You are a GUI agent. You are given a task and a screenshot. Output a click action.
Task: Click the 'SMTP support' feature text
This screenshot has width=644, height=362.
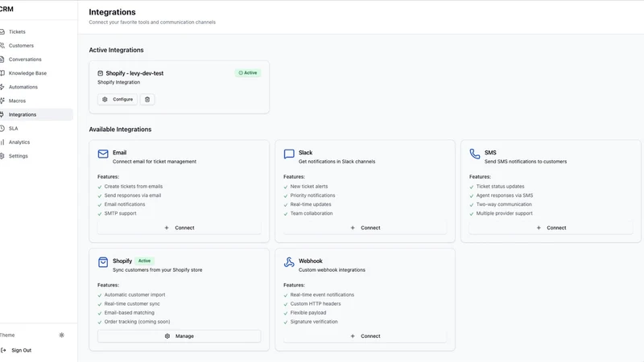pyautogui.click(x=120, y=213)
